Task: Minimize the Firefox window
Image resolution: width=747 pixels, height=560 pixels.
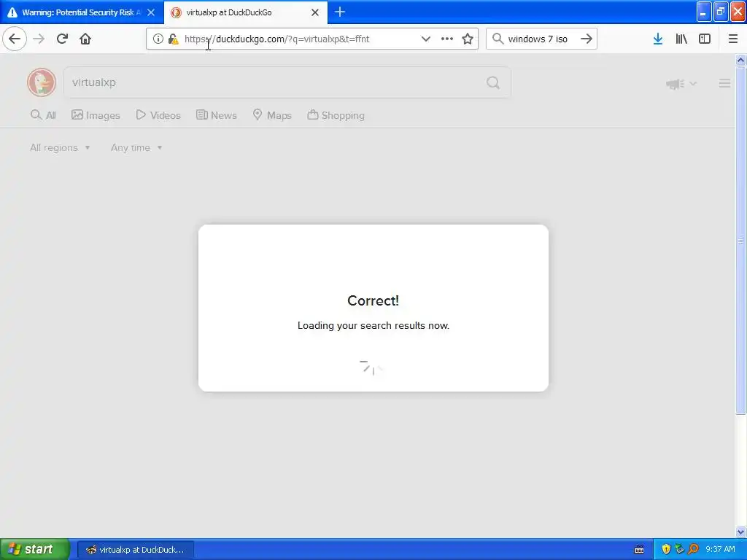Action: (x=704, y=12)
